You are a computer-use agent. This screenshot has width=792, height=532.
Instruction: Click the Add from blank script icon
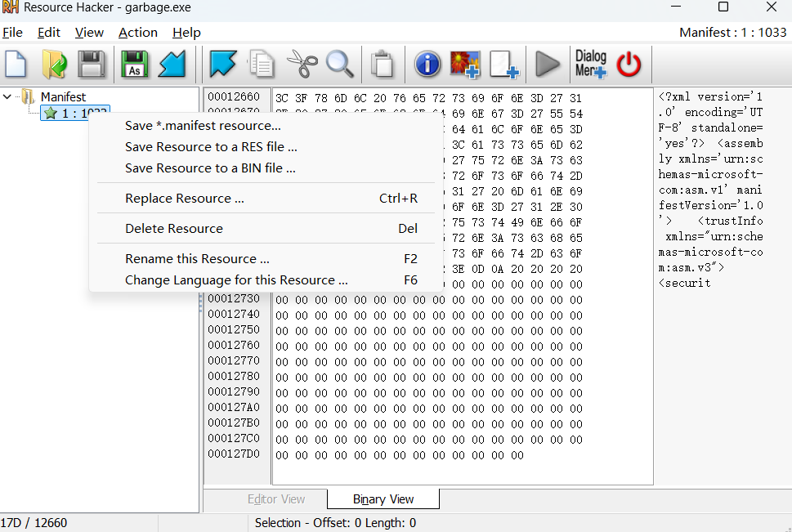(504, 65)
